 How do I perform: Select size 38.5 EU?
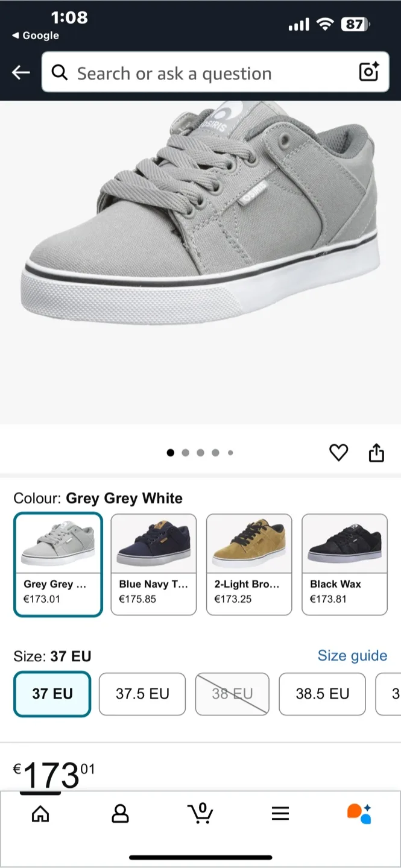322,694
